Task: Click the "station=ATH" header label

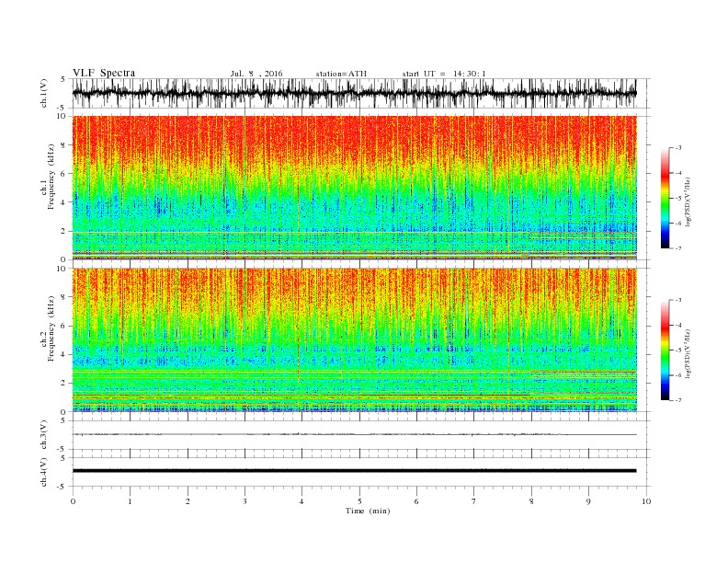Action: 341,74
